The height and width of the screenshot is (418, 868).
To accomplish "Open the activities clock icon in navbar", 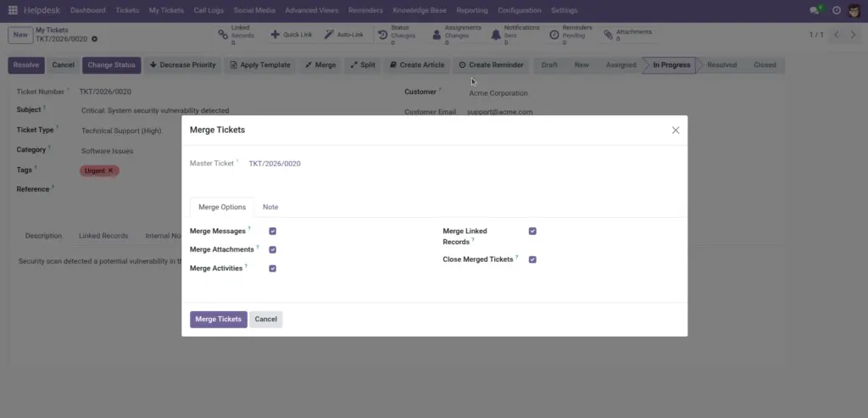I will point(837,10).
